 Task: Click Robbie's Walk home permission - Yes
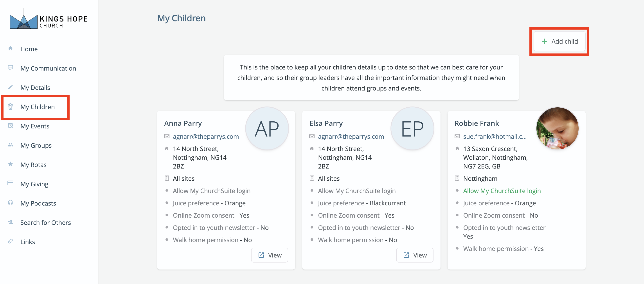[503, 248]
